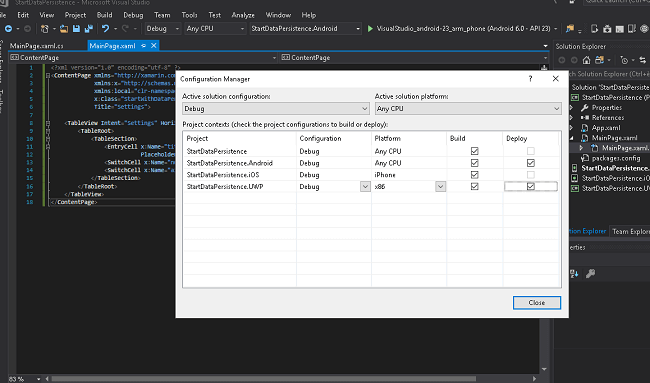The width and height of the screenshot is (650, 383).
Task: Select StartDataPersistence.iOS row in project table
Action: [x=223, y=175]
